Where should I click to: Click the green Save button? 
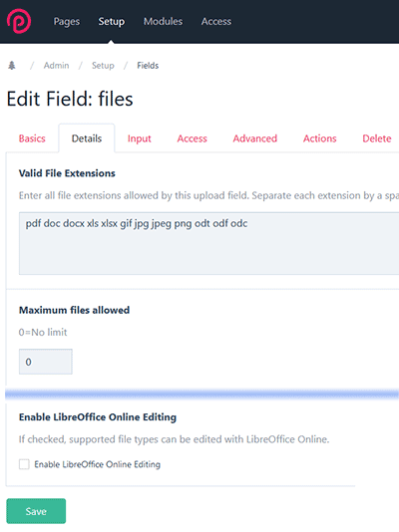pos(36,511)
